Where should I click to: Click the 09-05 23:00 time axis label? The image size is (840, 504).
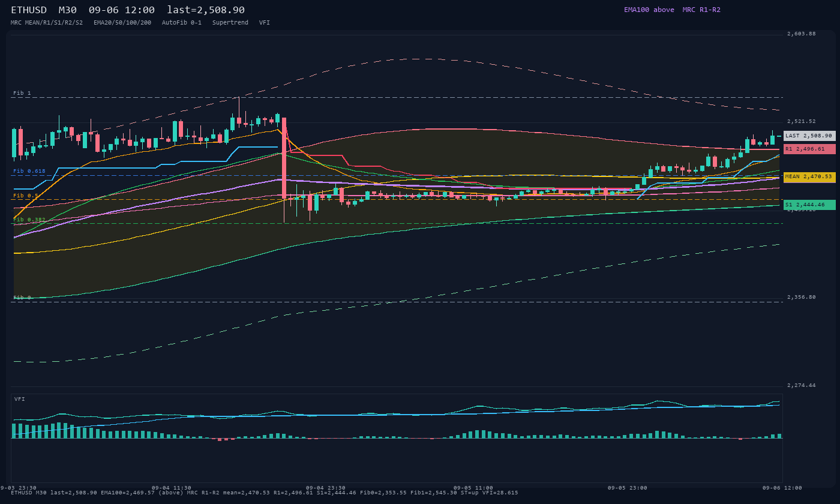click(628, 488)
